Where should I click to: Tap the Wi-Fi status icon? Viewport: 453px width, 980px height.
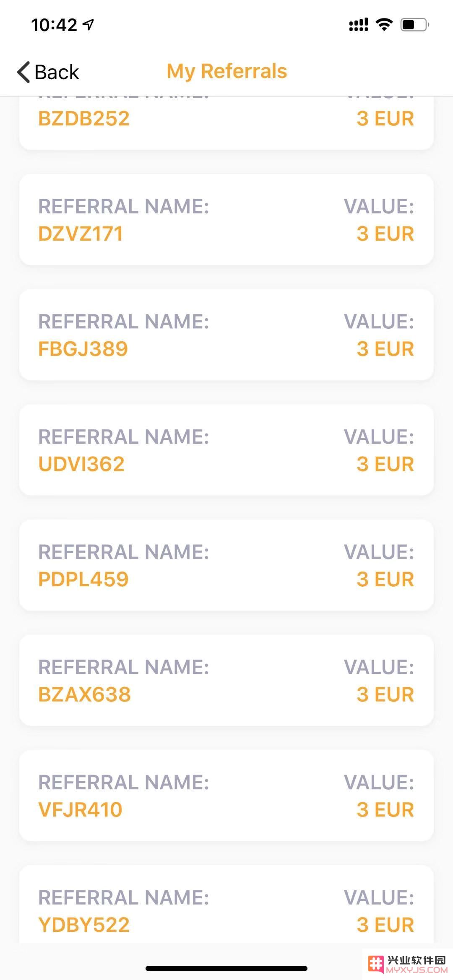384,25
